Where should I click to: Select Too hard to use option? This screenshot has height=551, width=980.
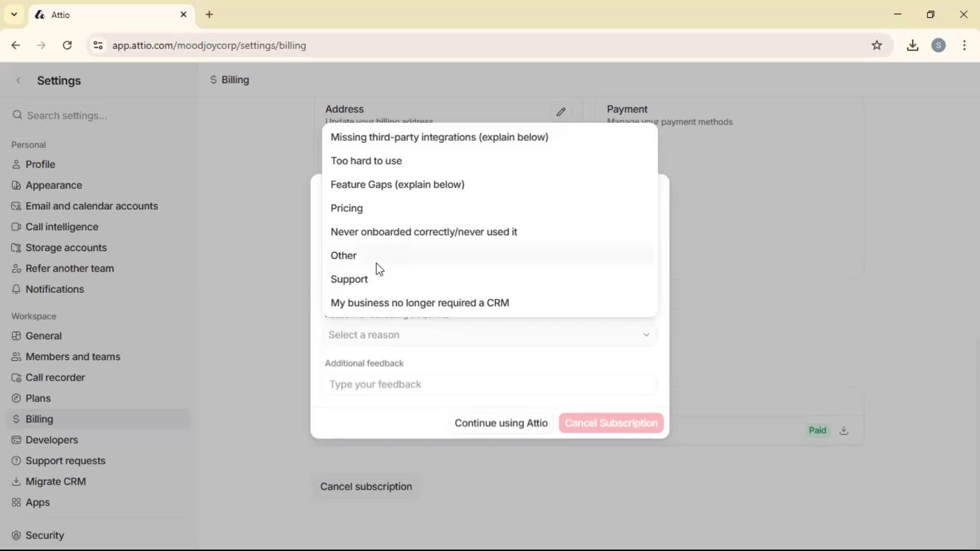[x=367, y=160]
